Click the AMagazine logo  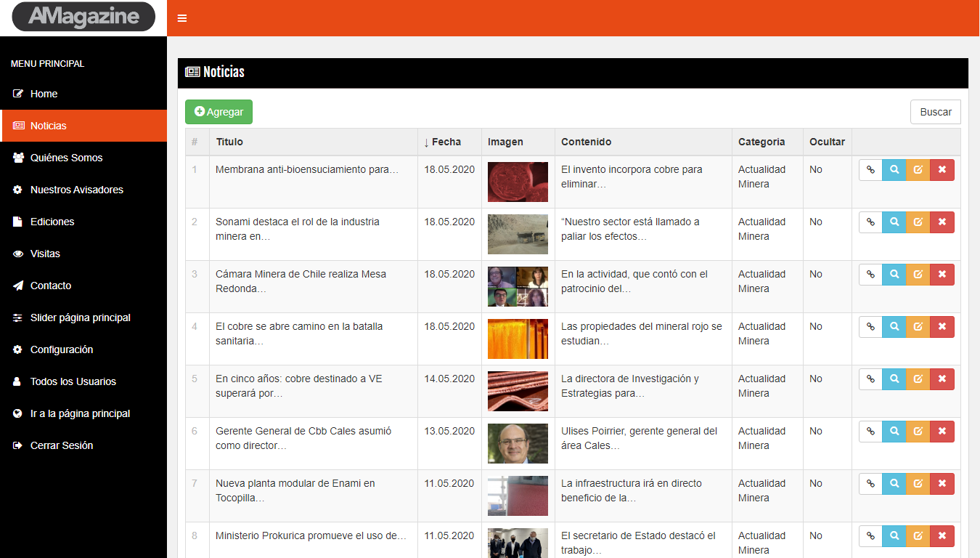click(x=83, y=17)
